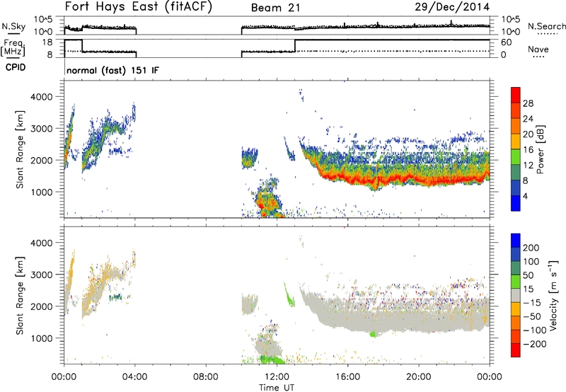Image resolution: width=566 pixels, height=392 pixels.
Task: Click the 'Time UT' axis label
Action: [277, 388]
